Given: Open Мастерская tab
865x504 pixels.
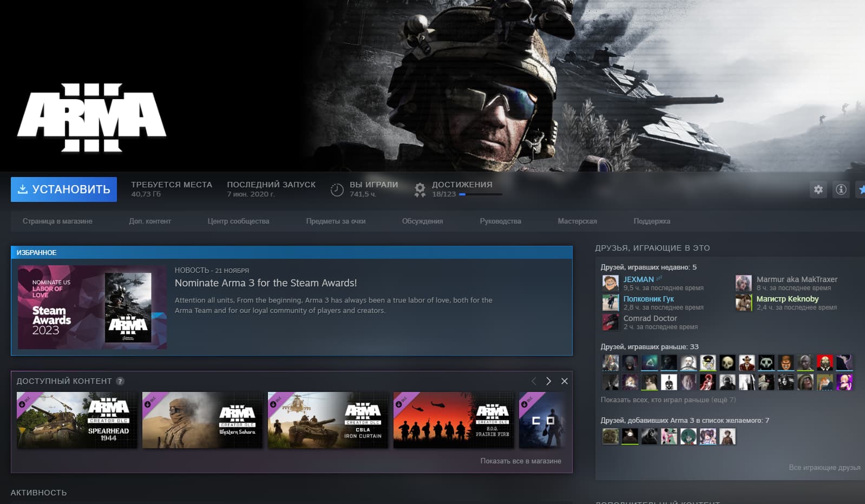Looking at the screenshot, I should click(x=577, y=221).
